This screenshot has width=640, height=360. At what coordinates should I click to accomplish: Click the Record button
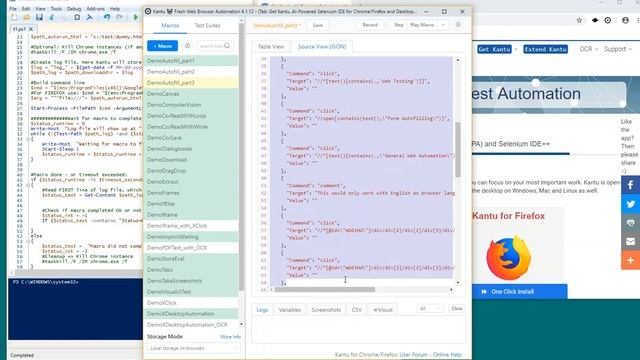[x=370, y=25]
